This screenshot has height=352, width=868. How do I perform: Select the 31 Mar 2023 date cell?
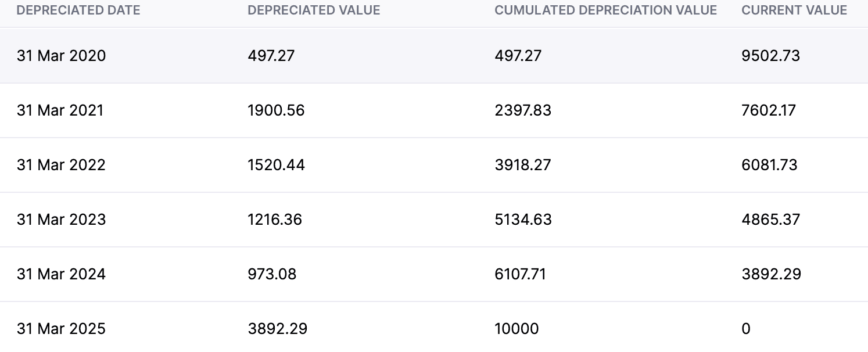pyautogui.click(x=61, y=220)
